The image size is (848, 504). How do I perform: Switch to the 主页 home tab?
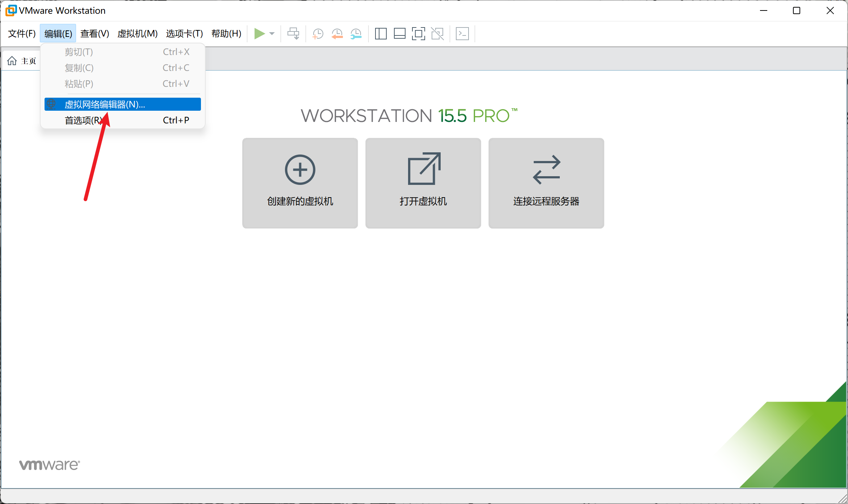(x=22, y=61)
